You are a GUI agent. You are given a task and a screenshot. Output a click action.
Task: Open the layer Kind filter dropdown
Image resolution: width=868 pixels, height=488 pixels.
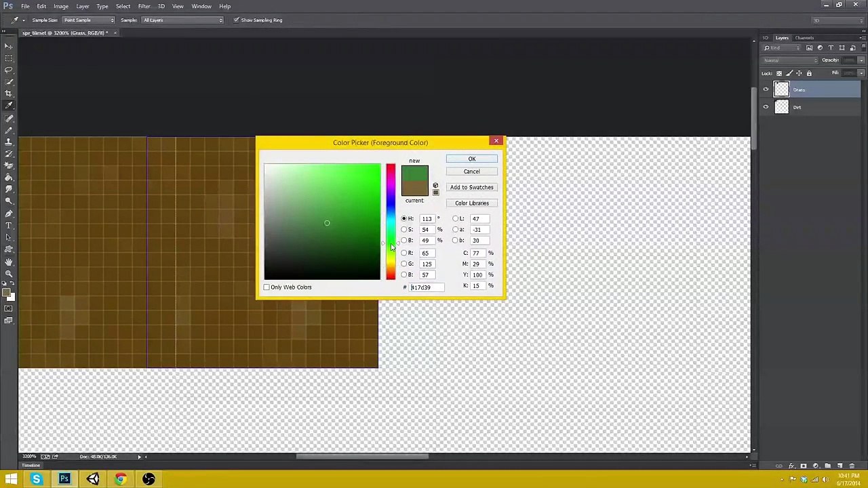pyautogui.click(x=783, y=48)
